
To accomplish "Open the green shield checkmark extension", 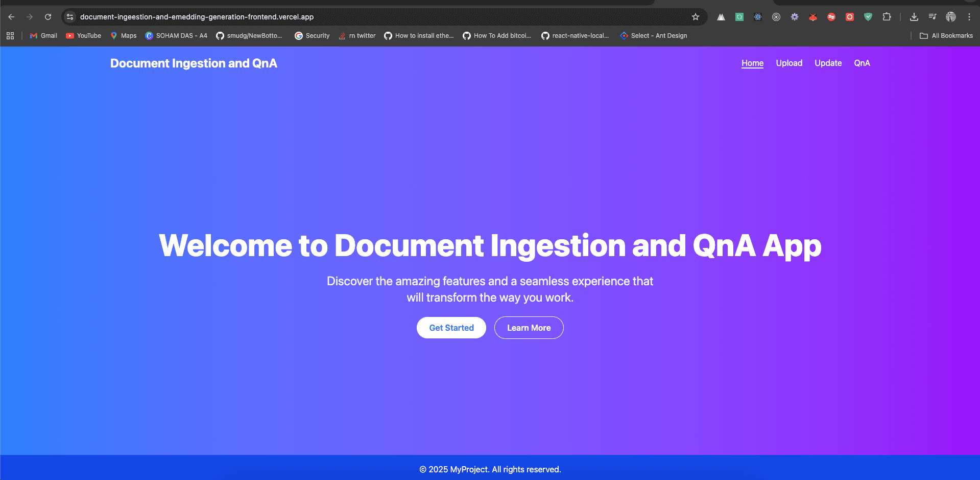I will click(x=868, y=17).
